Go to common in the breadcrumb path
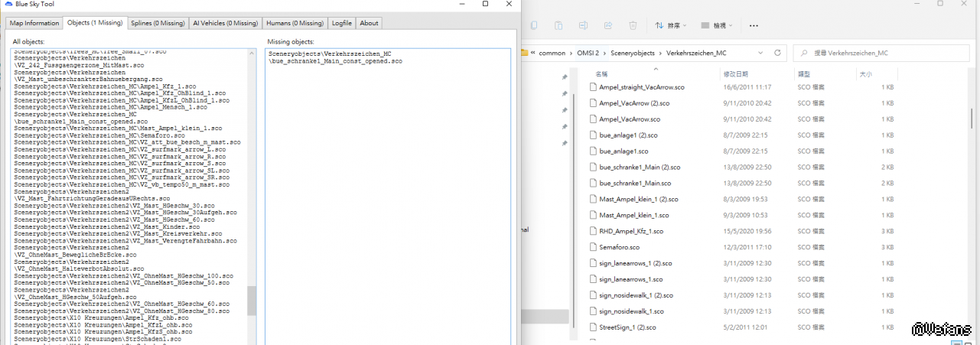The width and height of the screenshot is (980, 345). point(554,53)
